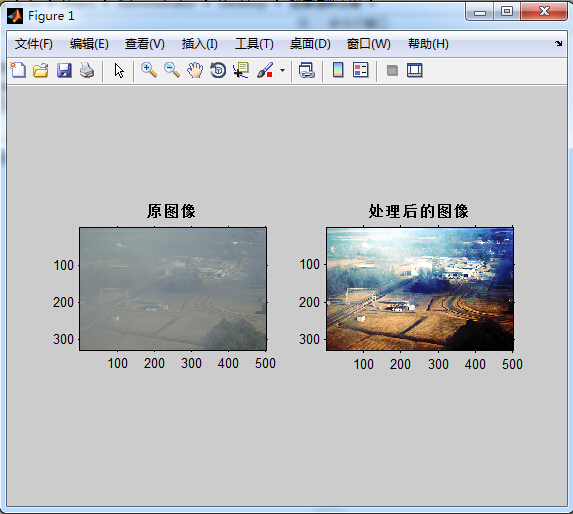Expand the Brush color dropdown arrow

coord(282,70)
